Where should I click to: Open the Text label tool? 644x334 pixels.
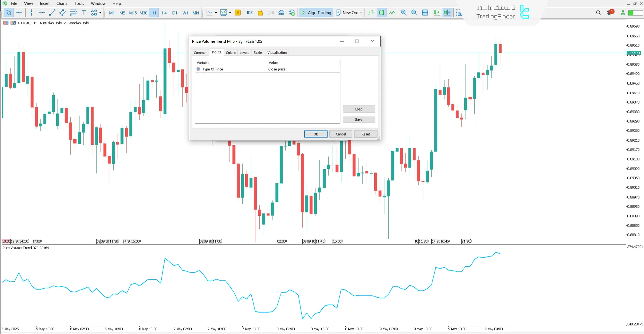coord(84,13)
